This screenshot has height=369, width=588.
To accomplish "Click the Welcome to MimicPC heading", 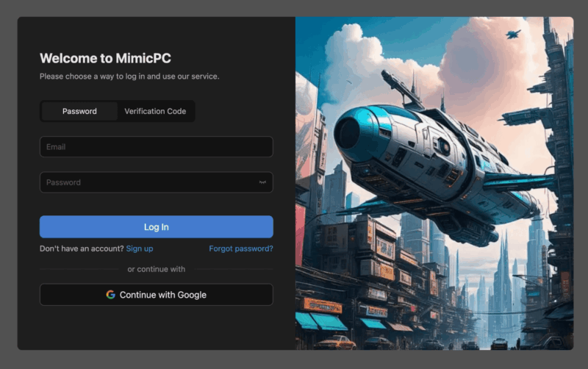I will [x=105, y=58].
